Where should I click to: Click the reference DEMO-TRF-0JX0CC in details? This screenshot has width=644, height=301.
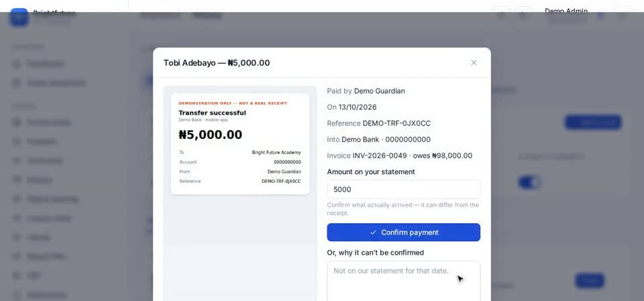point(396,124)
